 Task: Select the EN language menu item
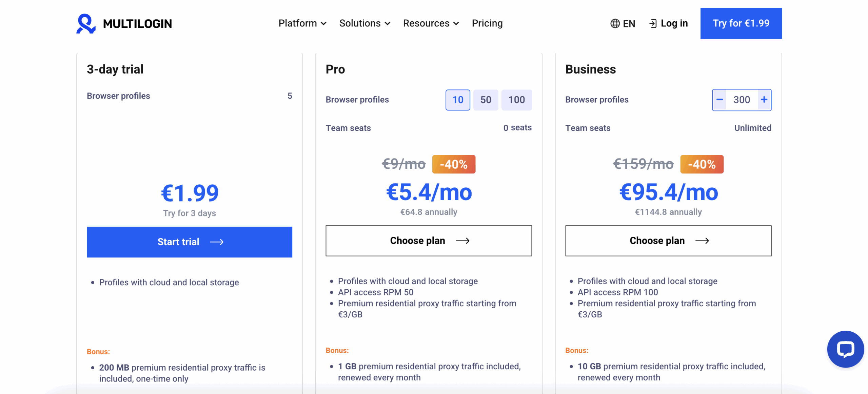pos(629,23)
